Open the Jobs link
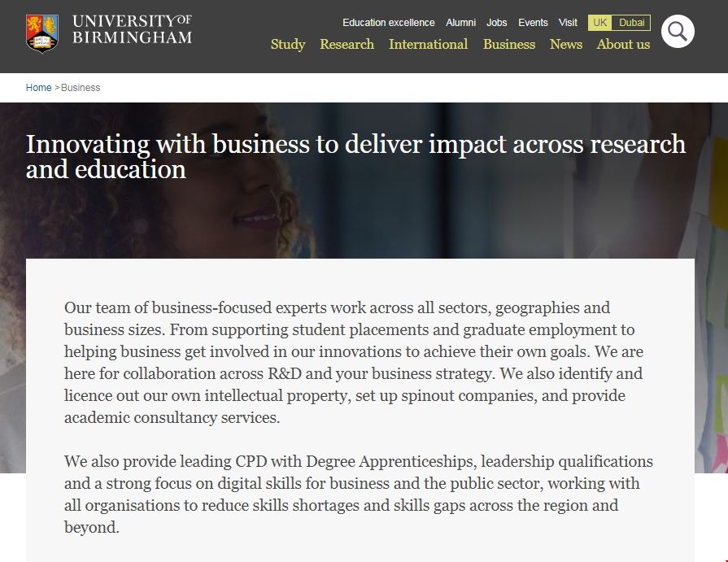 [x=496, y=23]
